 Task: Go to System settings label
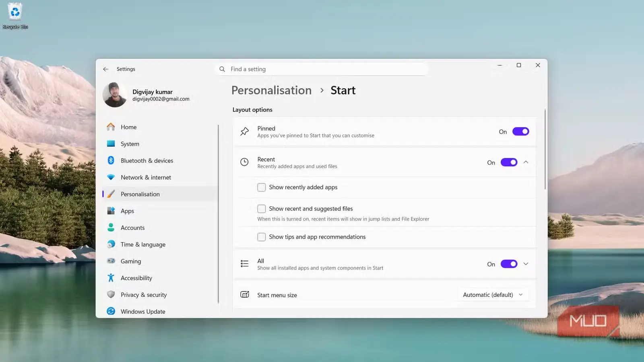pyautogui.click(x=130, y=144)
